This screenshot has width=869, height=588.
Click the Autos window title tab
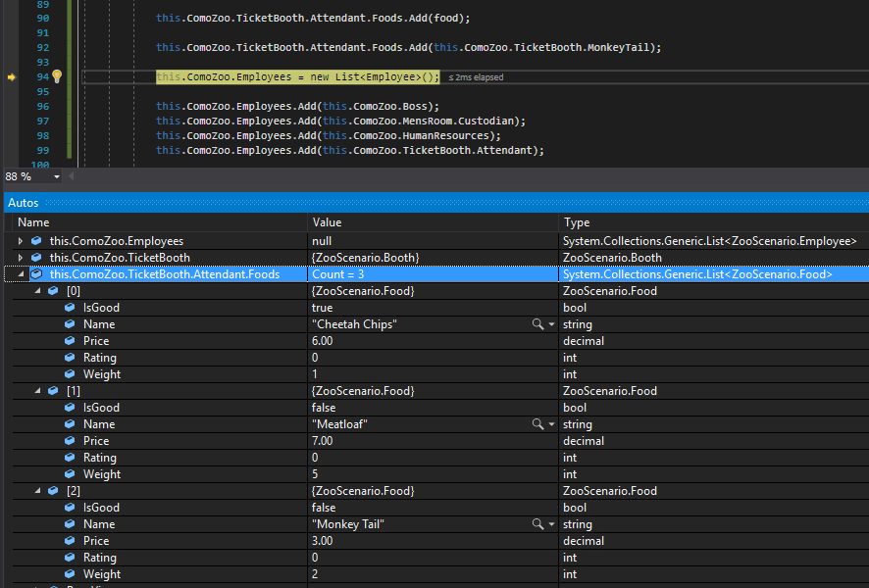coord(24,202)
